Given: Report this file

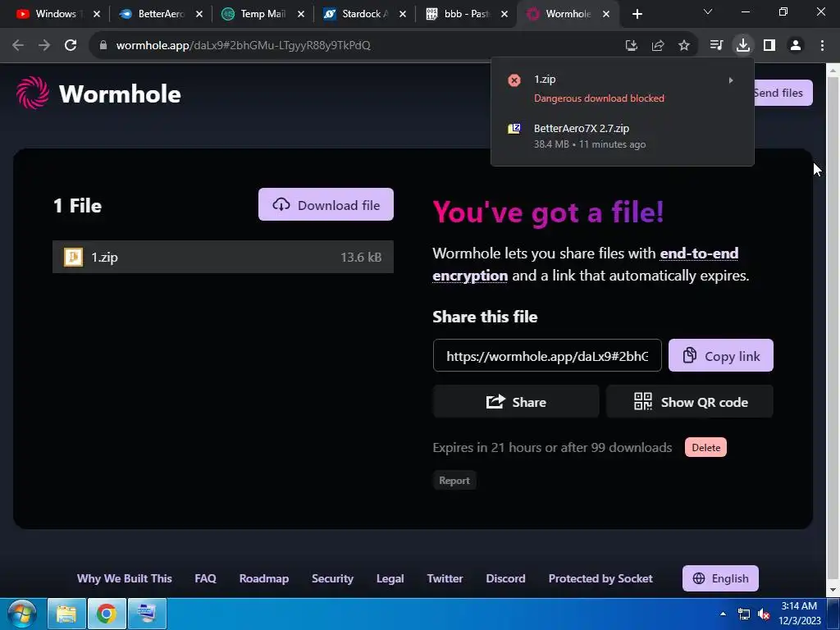Looking at the screenshot, I should tap(454, 481).
